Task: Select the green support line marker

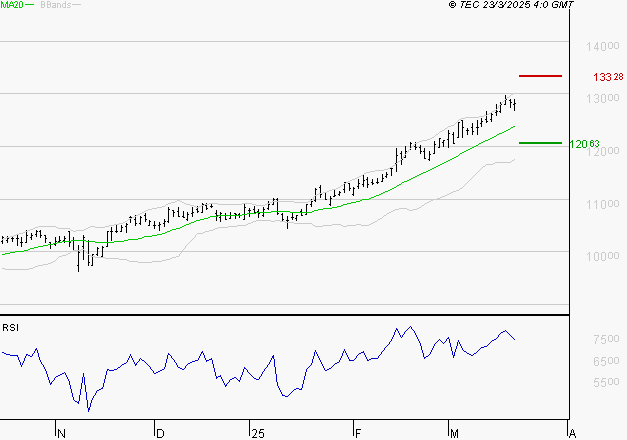Action: (x=540, y=143)
